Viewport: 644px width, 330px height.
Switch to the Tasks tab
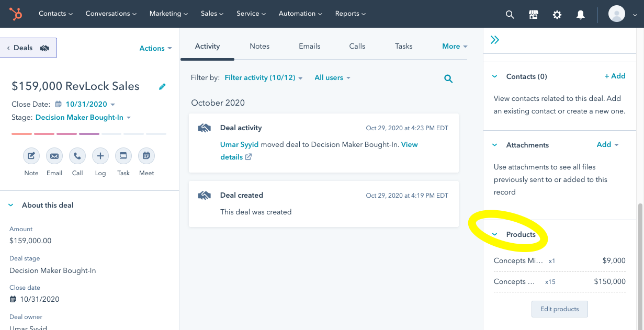point(404,46)
